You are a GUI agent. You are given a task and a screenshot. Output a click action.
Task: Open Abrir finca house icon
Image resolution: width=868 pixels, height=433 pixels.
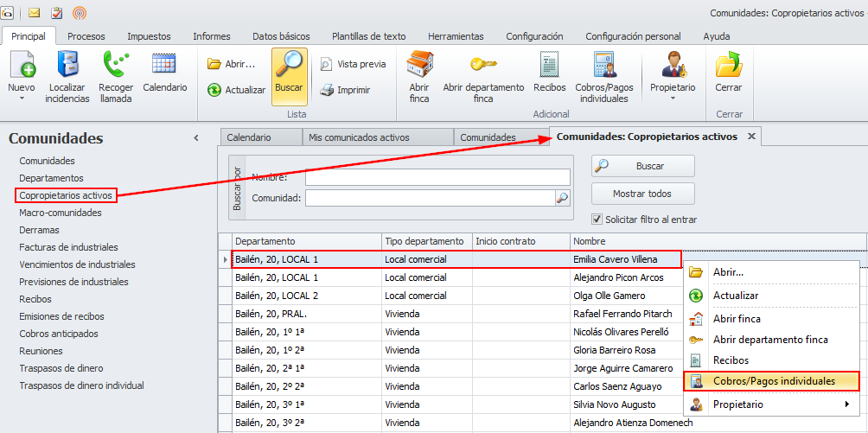(419, 66)
